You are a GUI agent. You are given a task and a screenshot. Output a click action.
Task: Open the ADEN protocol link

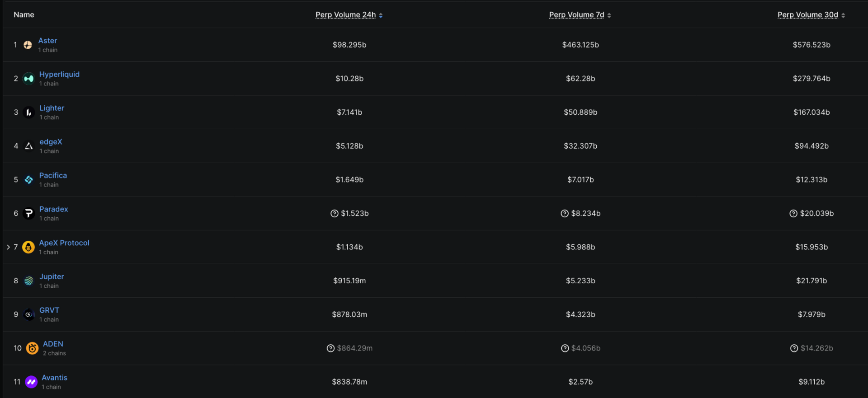pyautogui.click(x=53, y=344)
